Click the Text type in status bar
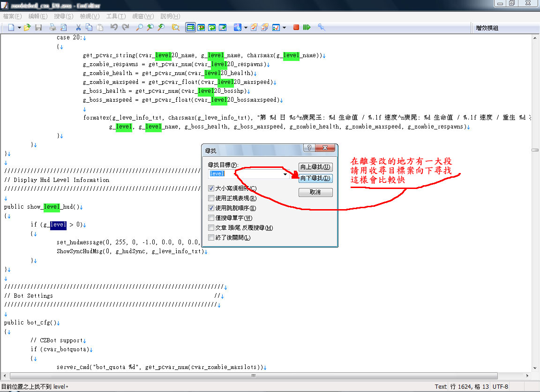Screen dimensions: 540x392 [441, 387]
